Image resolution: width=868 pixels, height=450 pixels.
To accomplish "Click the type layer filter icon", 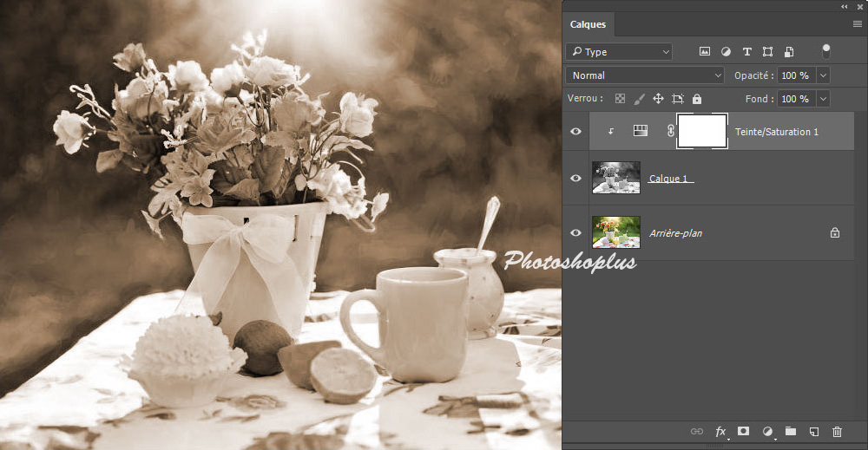I will coord(746,52).
